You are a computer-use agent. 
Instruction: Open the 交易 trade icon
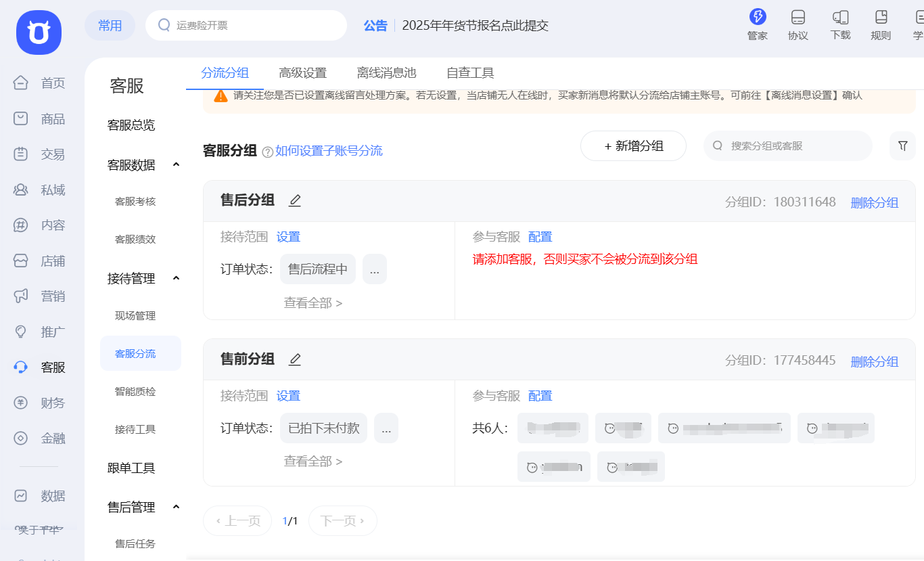pyautogui.click(x=21, y=154)
